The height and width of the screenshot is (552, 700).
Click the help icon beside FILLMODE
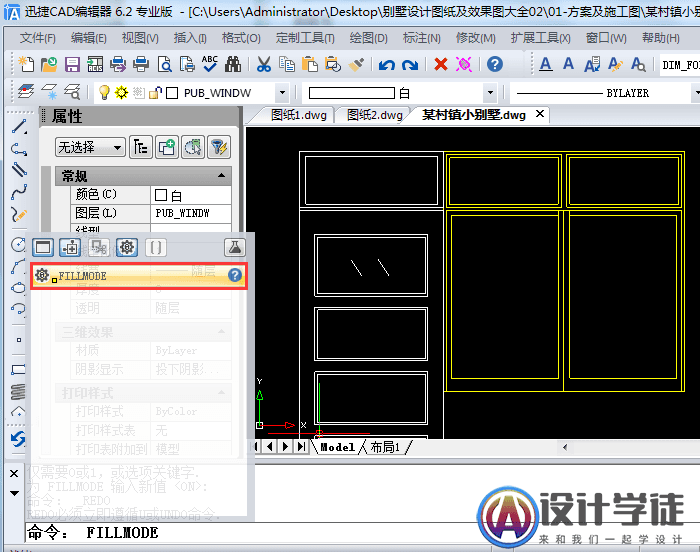click(235, 275)
